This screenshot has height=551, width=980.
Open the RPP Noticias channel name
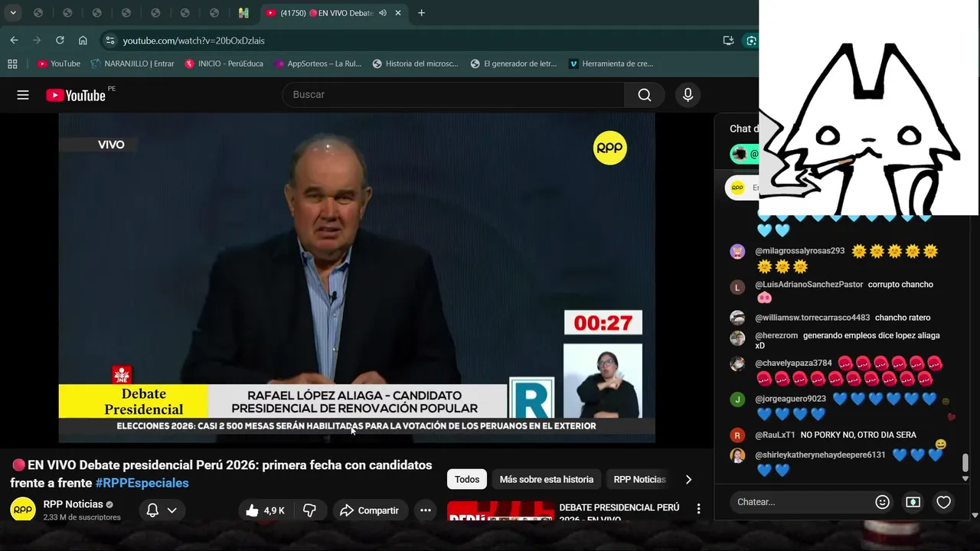[73, 504]
